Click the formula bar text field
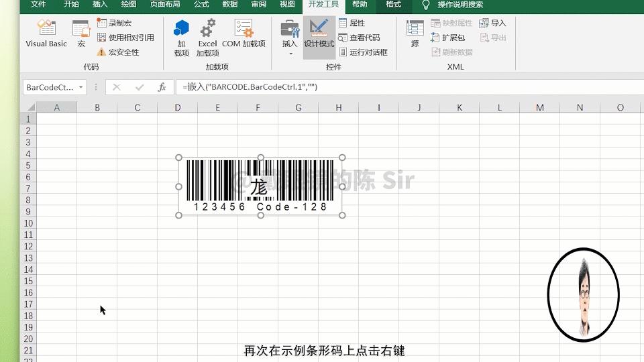 [410, 87]
